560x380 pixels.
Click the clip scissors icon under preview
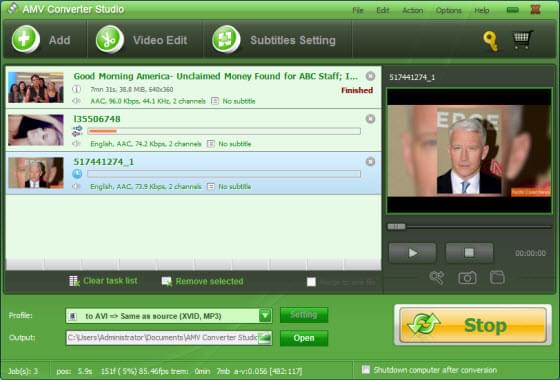(437, 278)
